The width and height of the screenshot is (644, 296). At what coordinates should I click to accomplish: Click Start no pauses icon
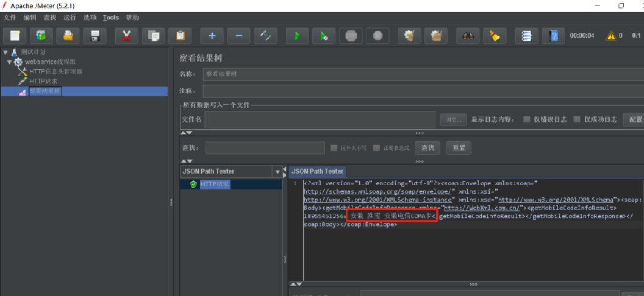(x=324, y=36)
